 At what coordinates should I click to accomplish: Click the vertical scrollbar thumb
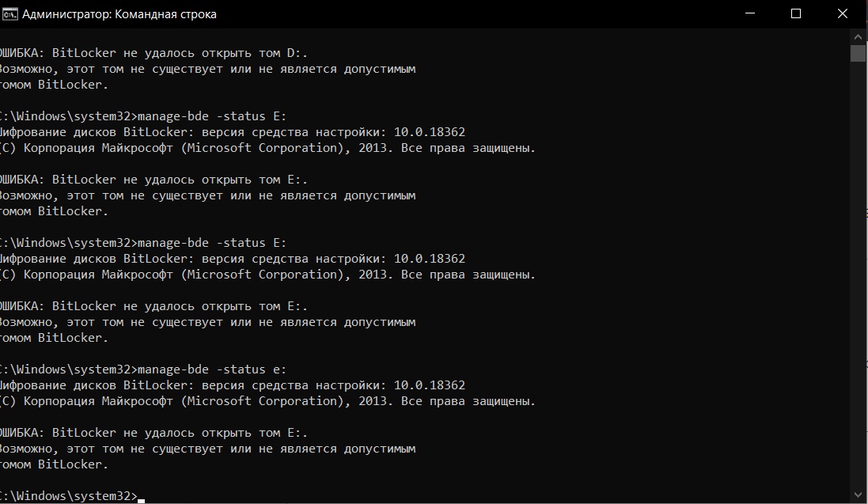[x=858, y=53]
